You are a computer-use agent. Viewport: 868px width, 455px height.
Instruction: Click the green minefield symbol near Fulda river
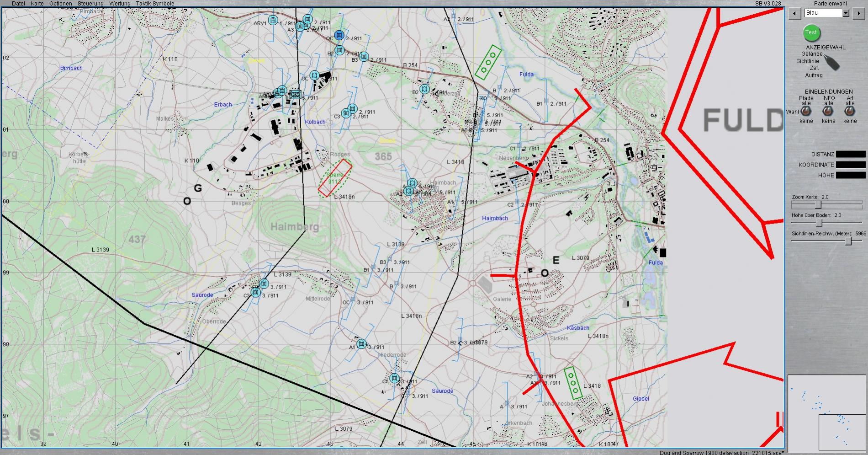click(488, 62)
